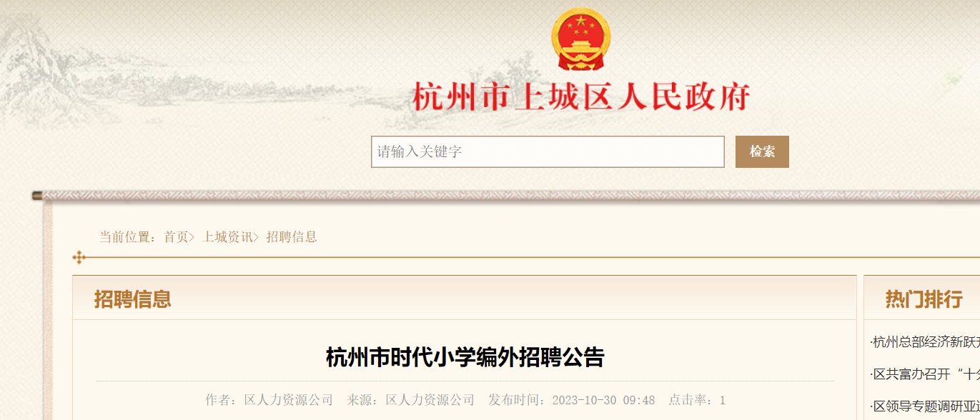Click the 点击率 counter text
Image resolution: width=980 pixels, height=420 pixels.
[697, 400]
